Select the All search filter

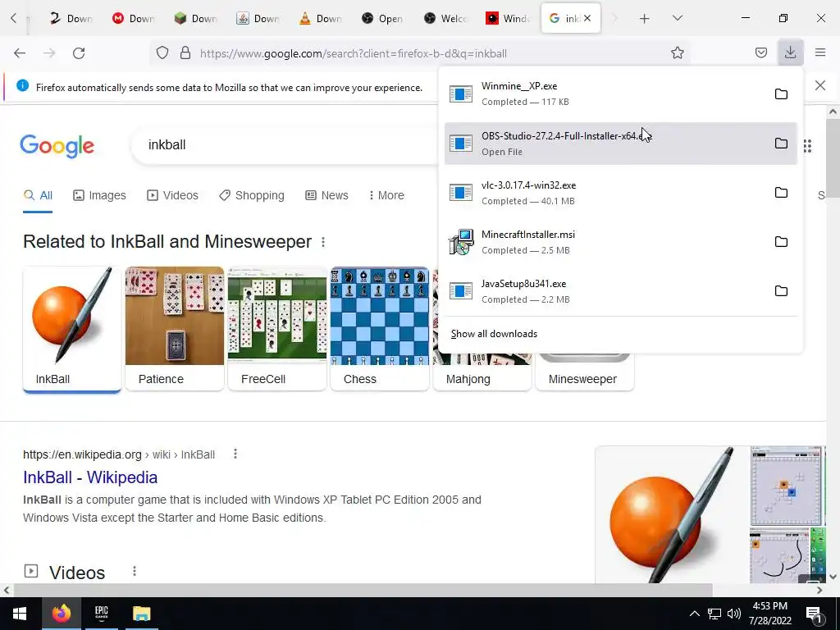[x=38, y=195]
